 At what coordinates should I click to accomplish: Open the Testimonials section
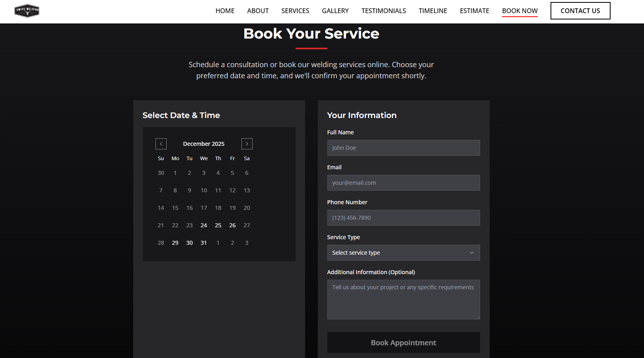383,11
